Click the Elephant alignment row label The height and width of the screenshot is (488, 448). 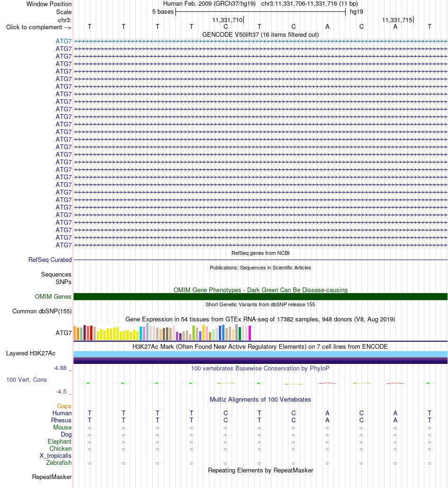coord(60,442)
